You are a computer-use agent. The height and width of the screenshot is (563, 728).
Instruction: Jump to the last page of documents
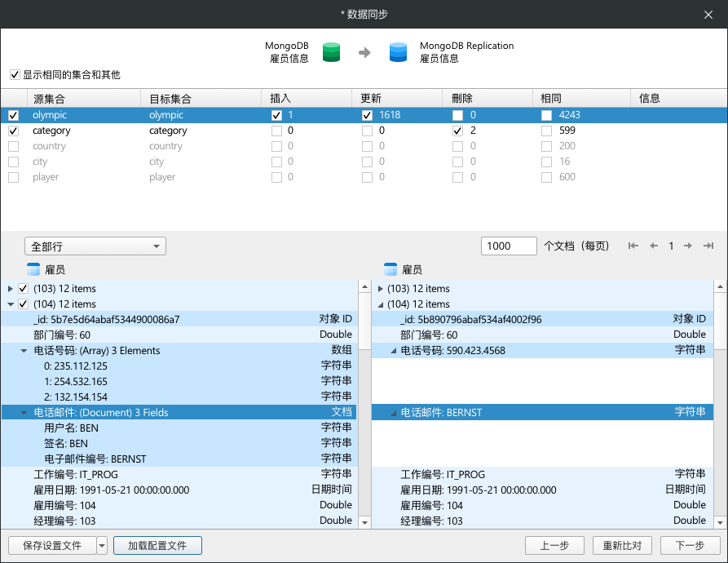[708, 246]
